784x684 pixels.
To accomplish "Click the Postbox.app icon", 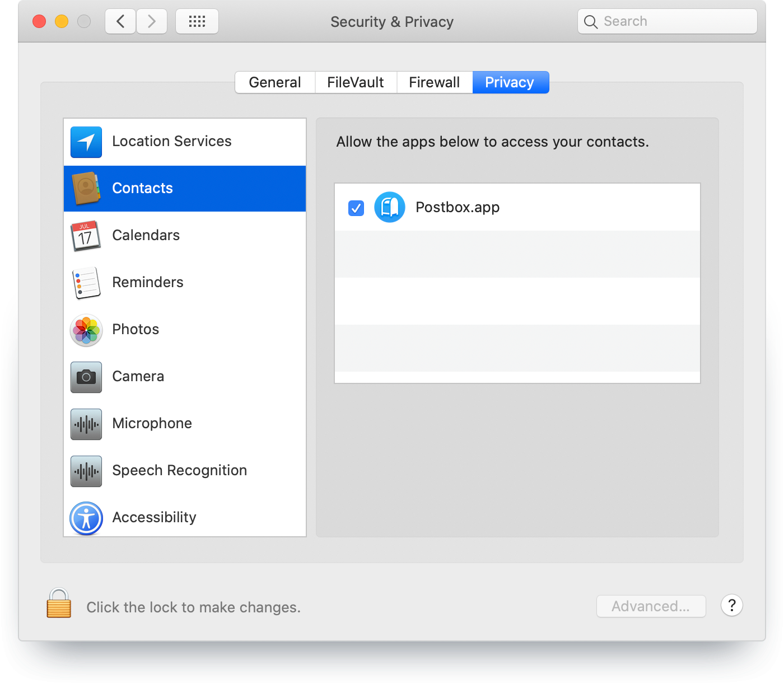I will 390,207.
